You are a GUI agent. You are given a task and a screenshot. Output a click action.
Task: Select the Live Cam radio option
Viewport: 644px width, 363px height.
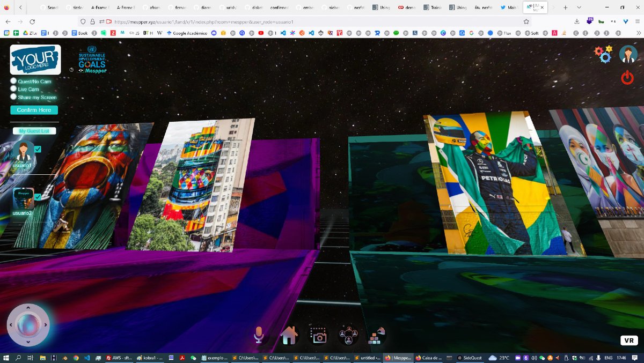coord(13,89)
